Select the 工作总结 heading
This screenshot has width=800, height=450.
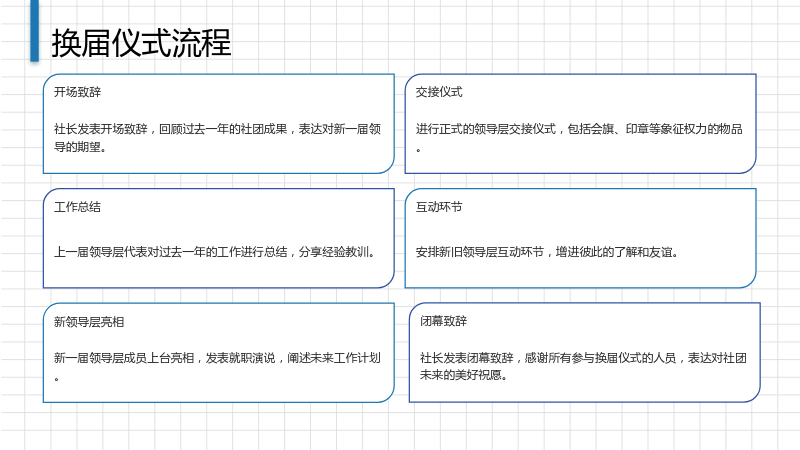click(78, 207)
